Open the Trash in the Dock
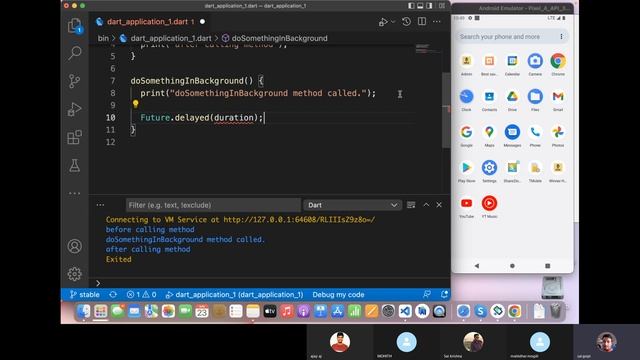The image size is (640, 360). (x=555, y=311)
